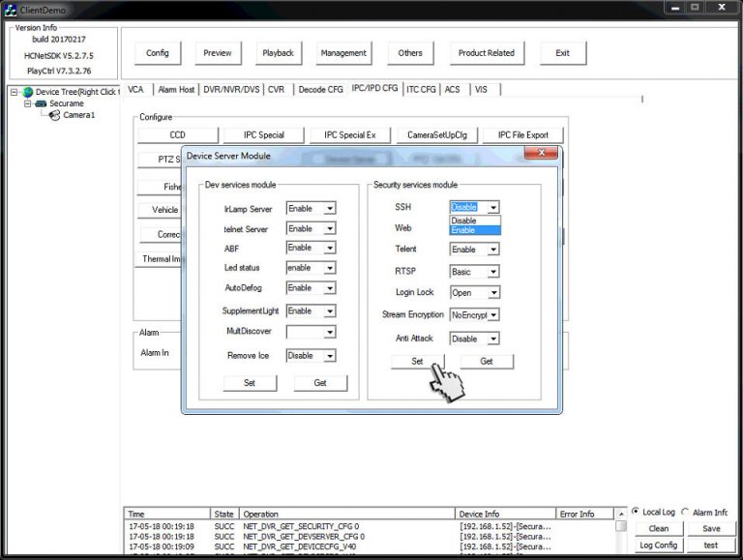Click the CameraSetUpCfg button

tap(437, 135)
